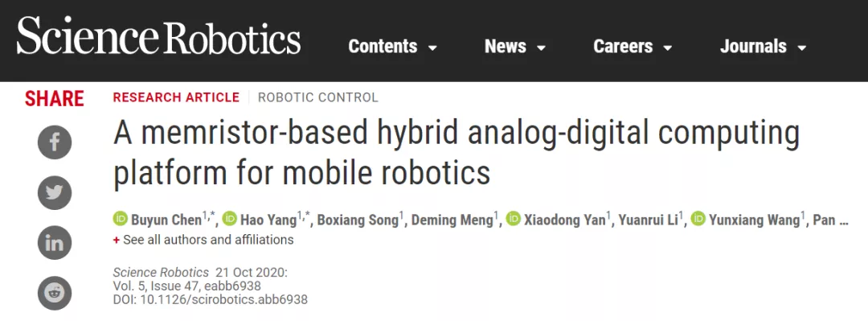Viewport: 868px width, 321px height.
Task: Share article on Twitter
Action: 55,192
